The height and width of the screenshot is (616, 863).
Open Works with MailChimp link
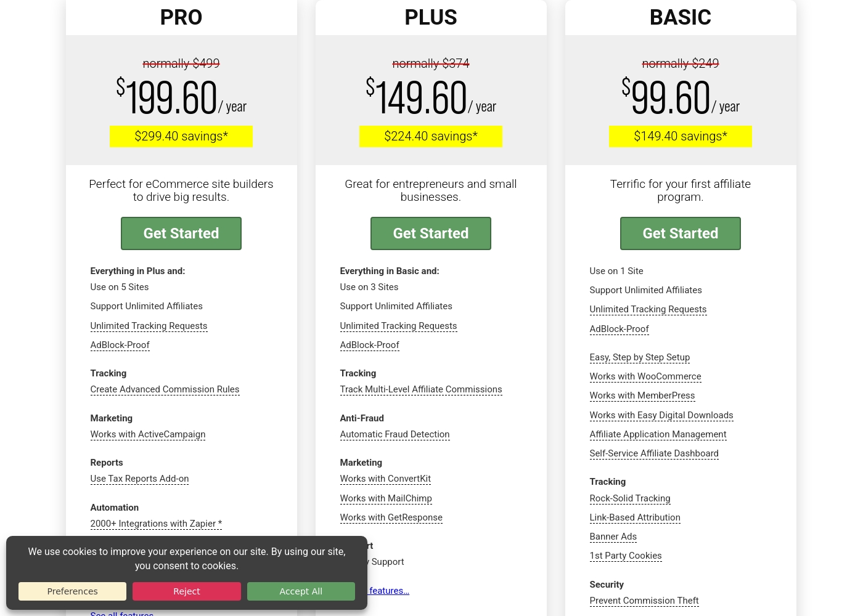tap(386, 498)
